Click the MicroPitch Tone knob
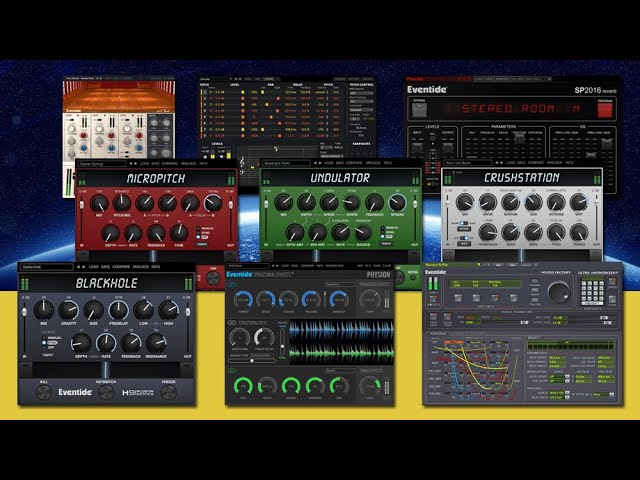Image resolution: width=640 pixels, height=480 pixels. tap(179, 233)
